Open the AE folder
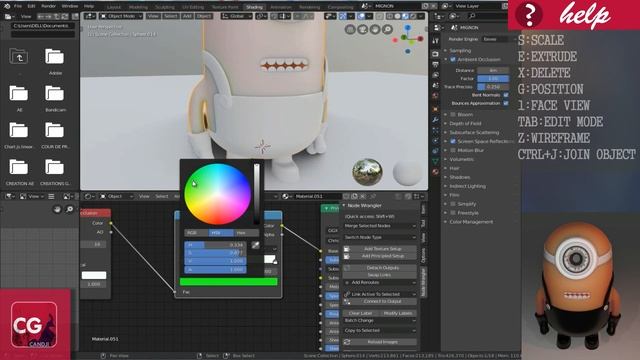Image resolution: width=640 pixels, height=360 pixels. [x=19, y=93]
